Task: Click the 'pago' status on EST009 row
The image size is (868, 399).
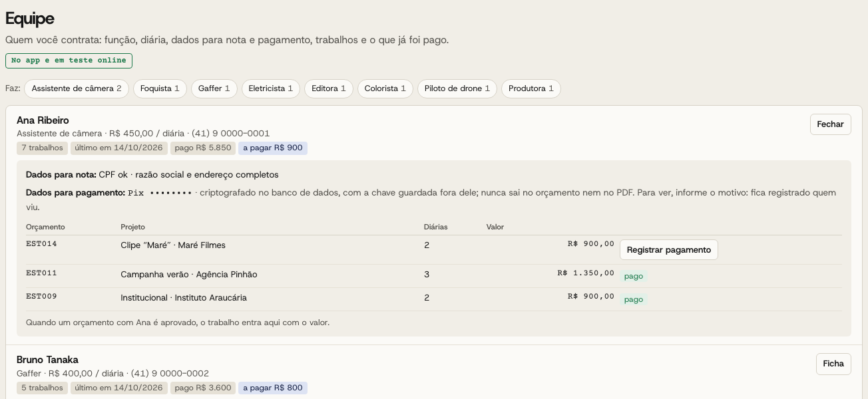Action: click(x=634, y=299)
